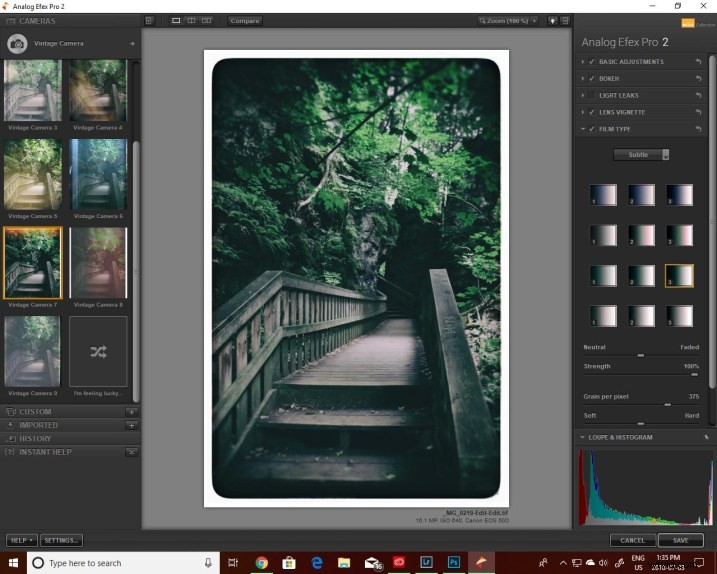Image resolution: width=717 pixels, height=574 pixels.
Task: Switch to split preview view
Action: tap(191, 21)
